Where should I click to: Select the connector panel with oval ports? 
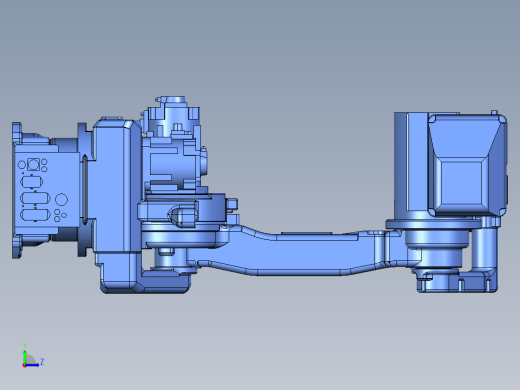[46, 190]
